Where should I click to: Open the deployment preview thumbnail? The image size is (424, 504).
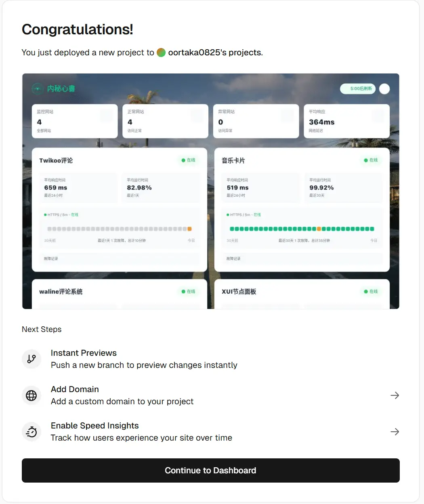(211, 191)
